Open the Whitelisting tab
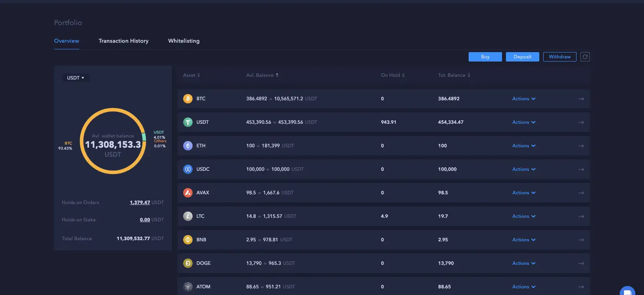The width and height of the screenshot is (644, 295). 184,41
